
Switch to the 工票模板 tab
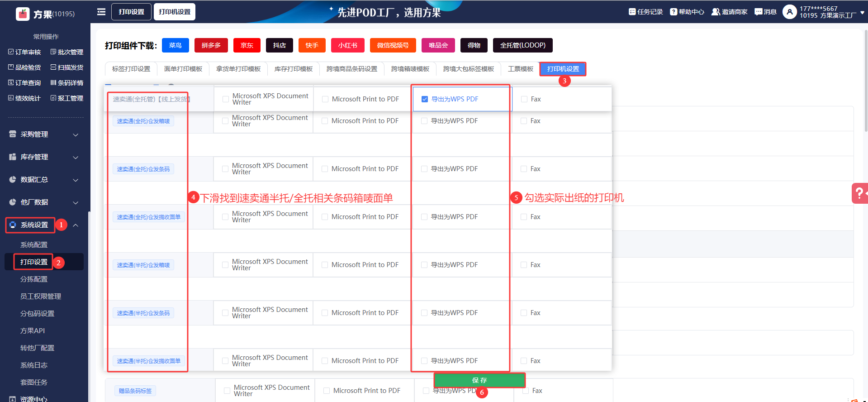[521, 69]
